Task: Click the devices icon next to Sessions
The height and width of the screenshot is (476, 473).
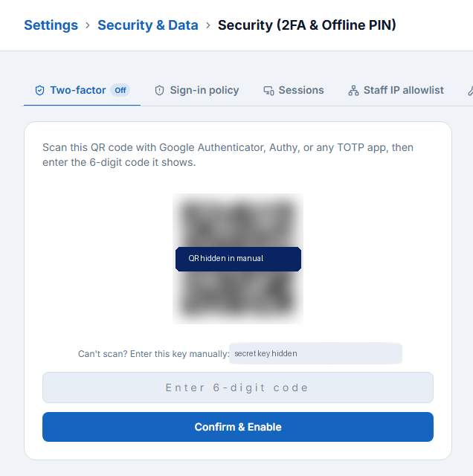Action: tap(268, 91)
